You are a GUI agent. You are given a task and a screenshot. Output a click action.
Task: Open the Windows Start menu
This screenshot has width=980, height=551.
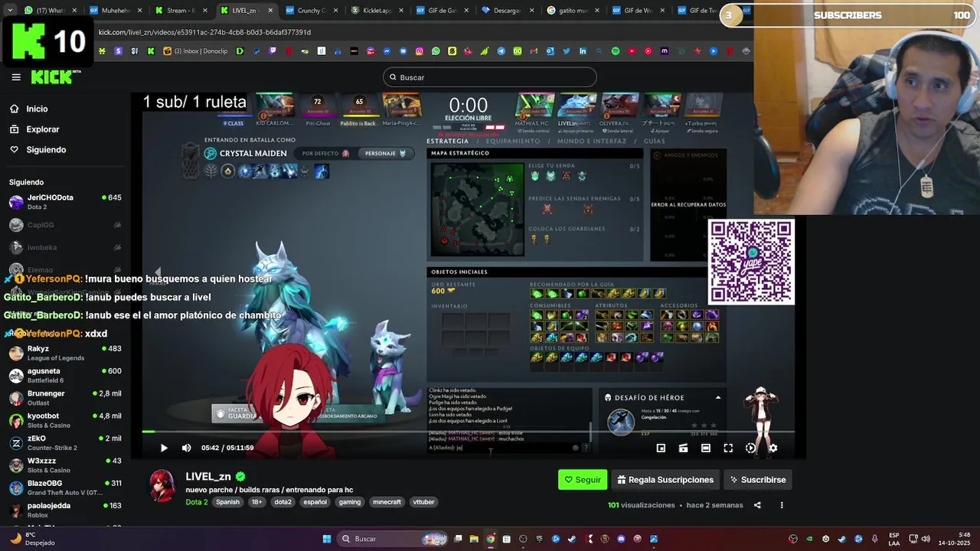(x=327, y=539)
